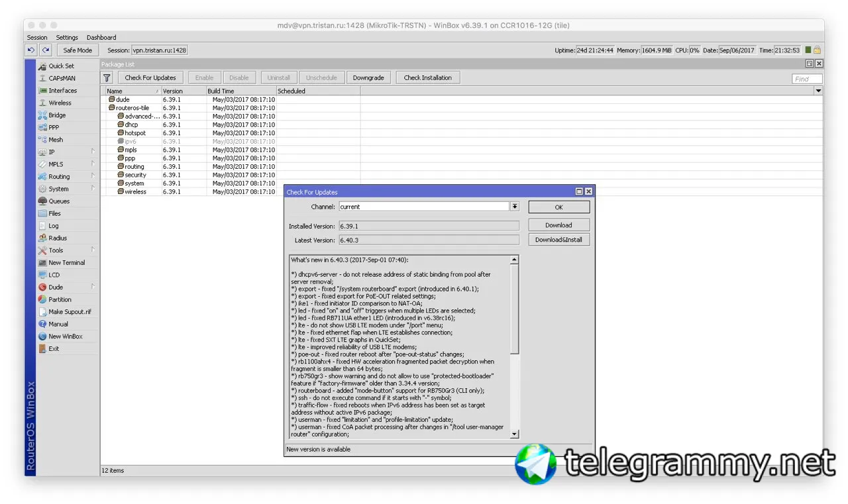Click the Download button
This screenshot has height=504, width=848.
(x=558, y=225)
